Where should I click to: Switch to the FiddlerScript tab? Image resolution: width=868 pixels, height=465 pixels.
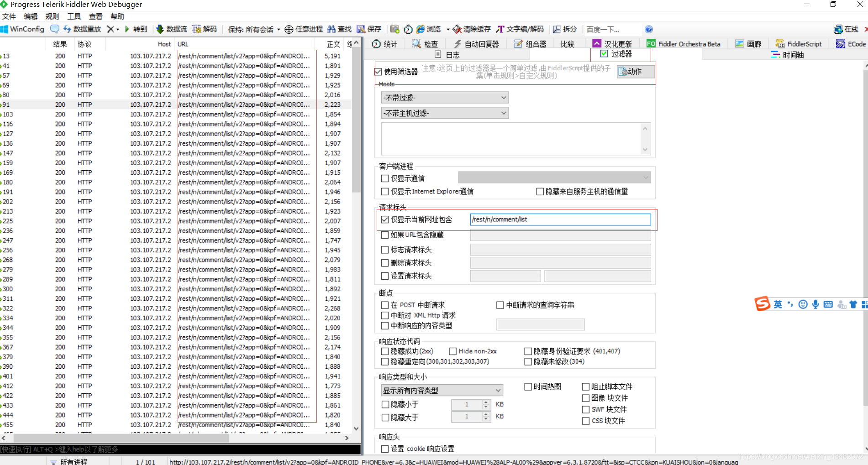pyautogui.click(x=799, y=44)
